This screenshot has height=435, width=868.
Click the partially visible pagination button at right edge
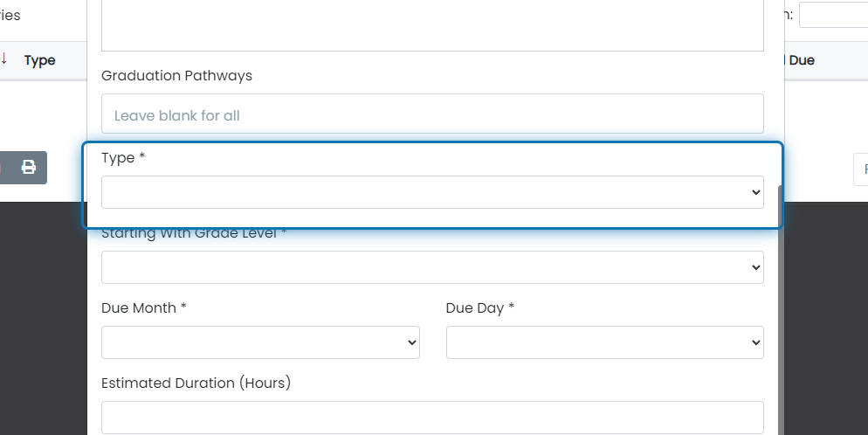click(x=861, y=169)
